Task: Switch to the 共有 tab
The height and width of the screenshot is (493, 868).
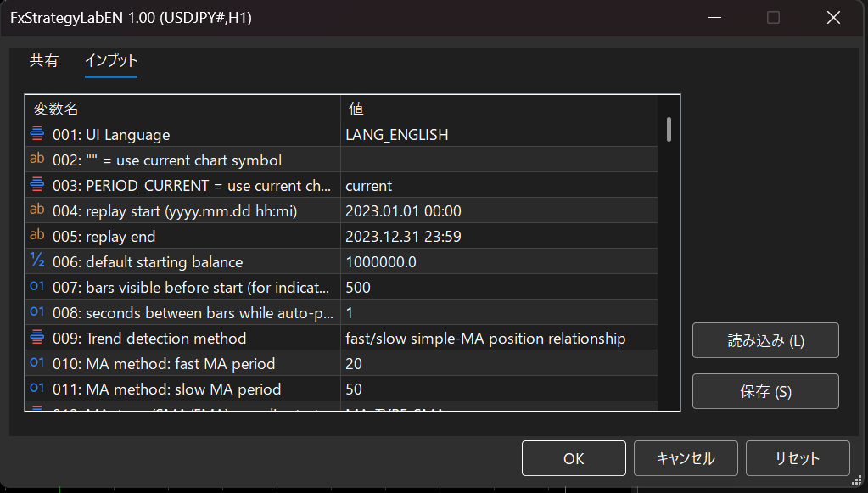Action: tap(44, 60)
